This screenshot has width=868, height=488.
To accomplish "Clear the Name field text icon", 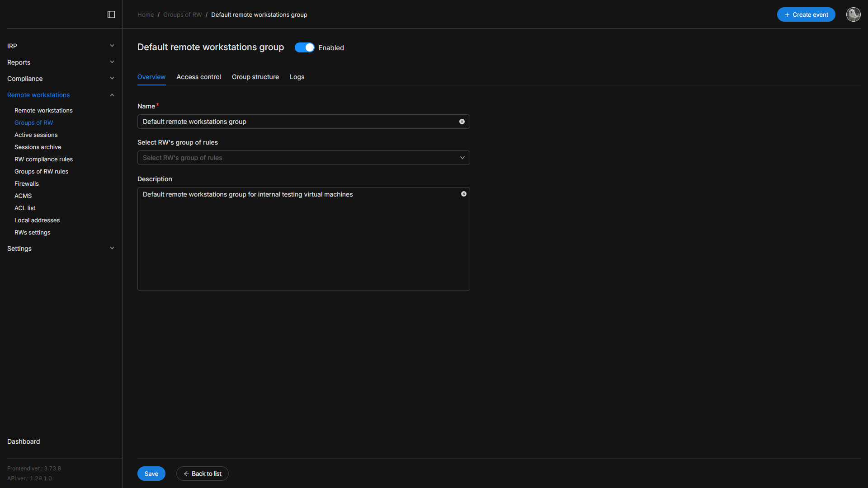I will pyautogui.click(x=462, y=122).
